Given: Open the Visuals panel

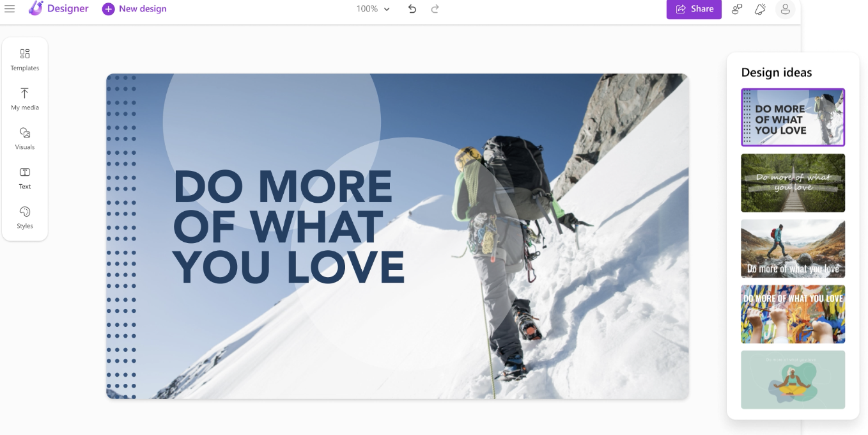Looking at the screenshot, I should (24, 138).
